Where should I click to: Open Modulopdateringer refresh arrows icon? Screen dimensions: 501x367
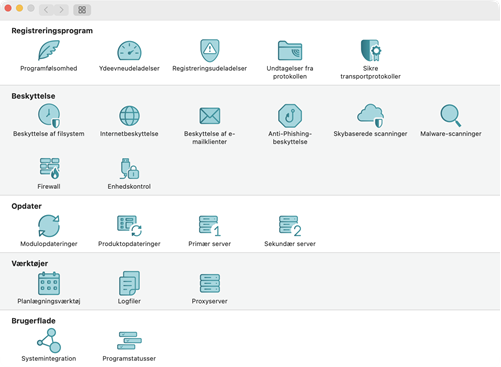pos(49,226)
